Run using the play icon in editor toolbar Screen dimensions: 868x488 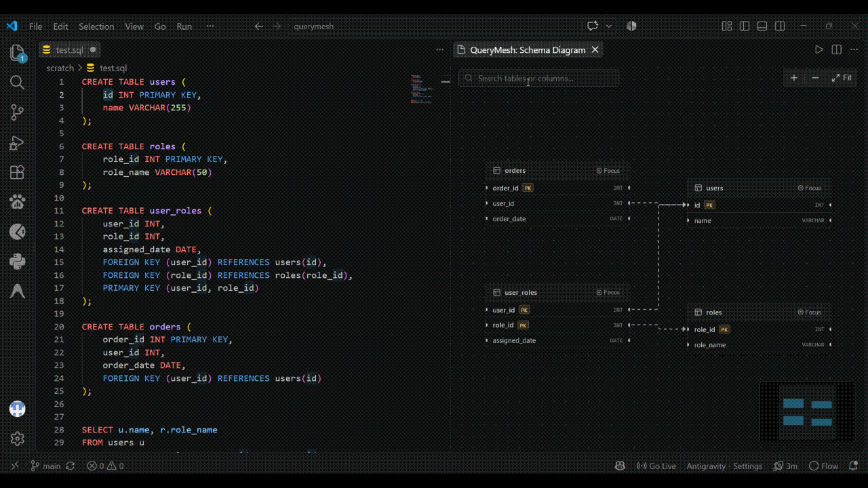[x=819, y=49]
